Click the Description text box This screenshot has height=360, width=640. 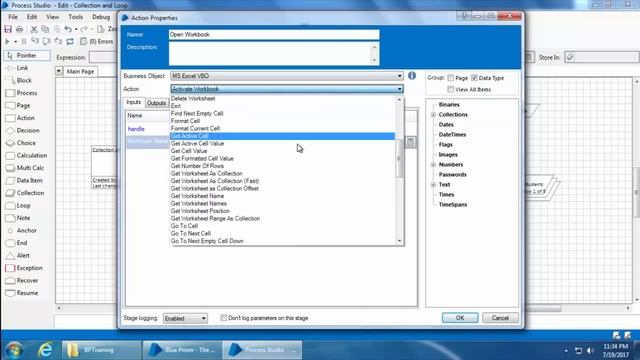point(274,53)
